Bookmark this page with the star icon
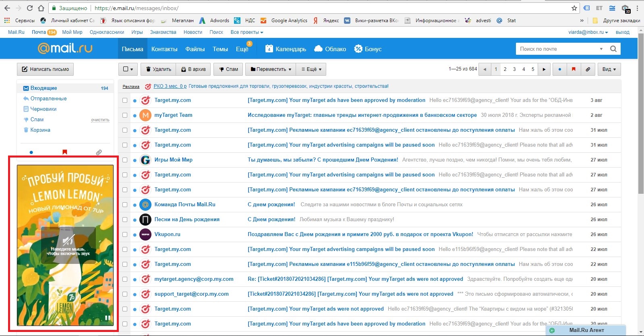644x336 pixels. pyautogui.click(x=574, y=8)
